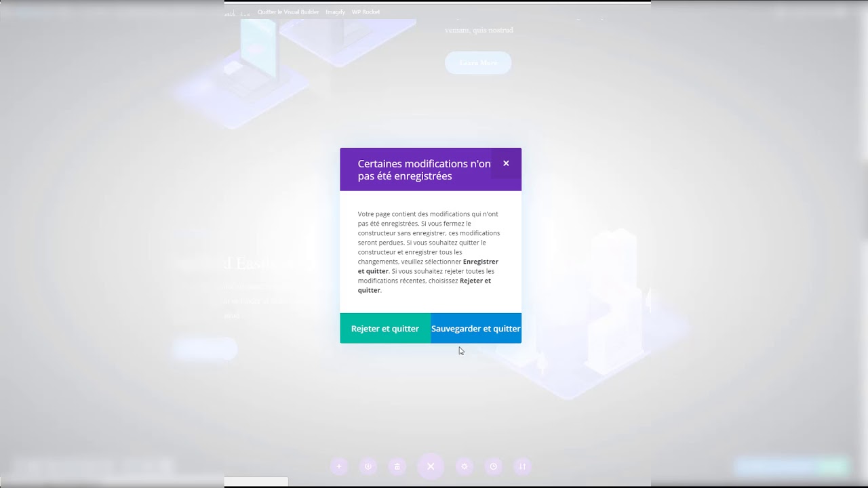
Task: Open Quitter le Visual Builder menu item
Action: tap(288, 12)
